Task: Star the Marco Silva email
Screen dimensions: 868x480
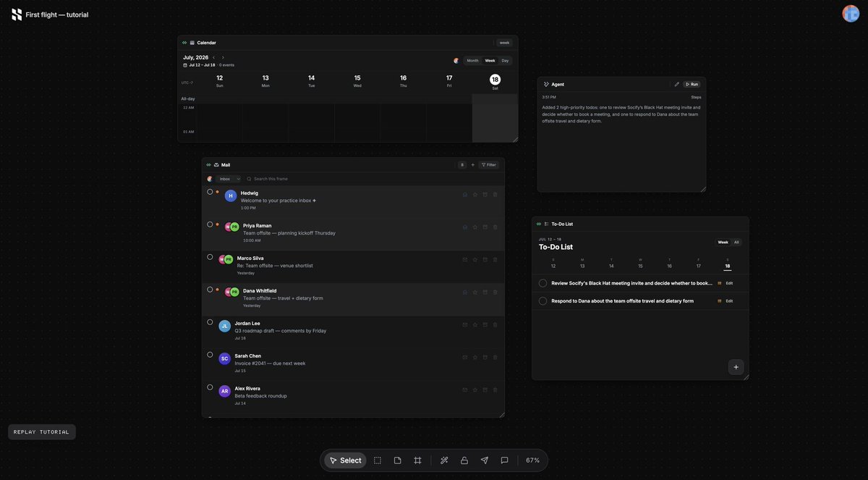Action: coord(475,259)
